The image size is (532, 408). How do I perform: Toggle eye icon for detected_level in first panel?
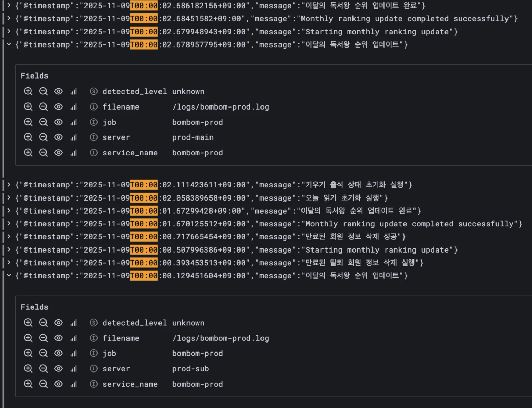click(x=59, y=91)
